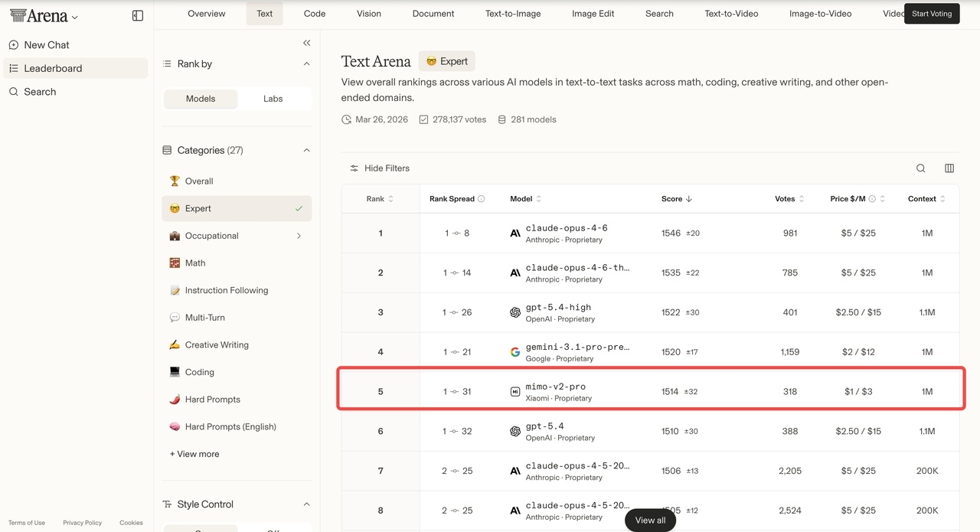Open the Privacy Policy link

pyautogui.click(x=82, y=523)
